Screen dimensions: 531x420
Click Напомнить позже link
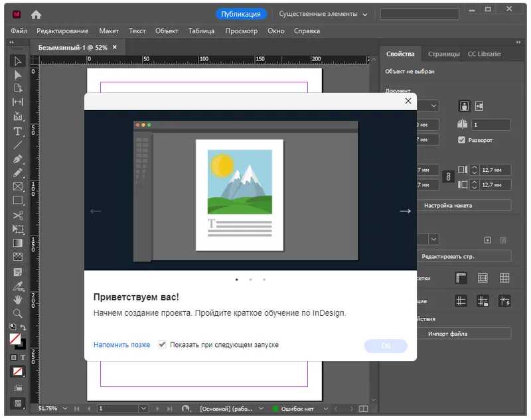[121, 344]
